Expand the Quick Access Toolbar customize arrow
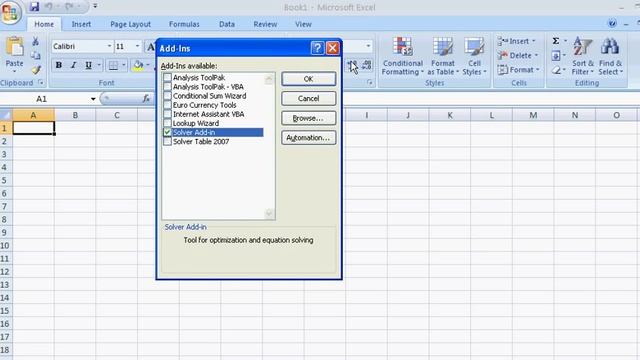 point(95,6)
